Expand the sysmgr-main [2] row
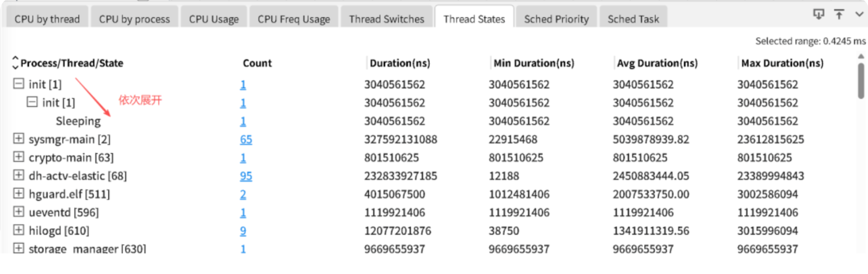 click(x=18, y=139)
